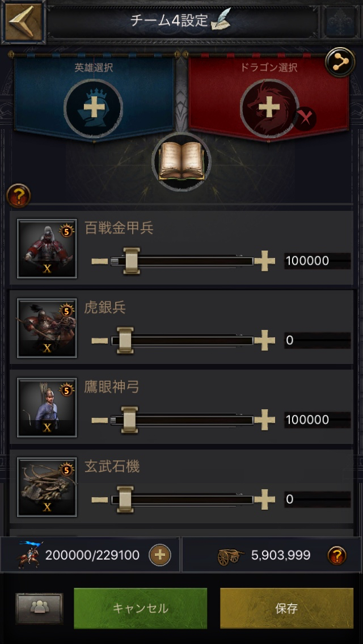Add a hero in 英雄選択 banner
The width and height of the screenshot is (363, 644).
tap(94, 108)
